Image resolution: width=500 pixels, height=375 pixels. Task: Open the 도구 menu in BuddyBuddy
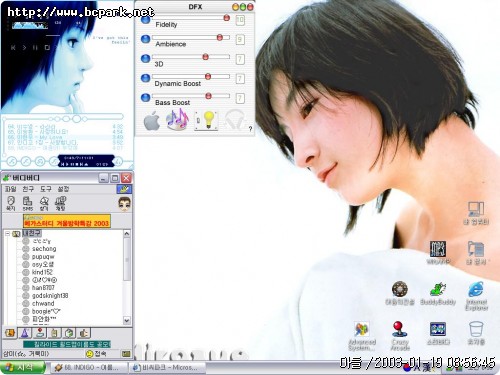(x=46, y=189)
